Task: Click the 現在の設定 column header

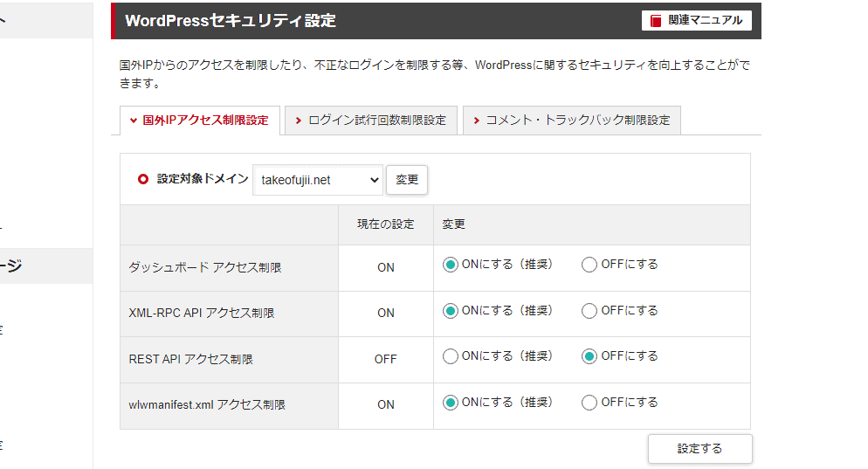Action: pyautogui.click(x=386, y=224)
